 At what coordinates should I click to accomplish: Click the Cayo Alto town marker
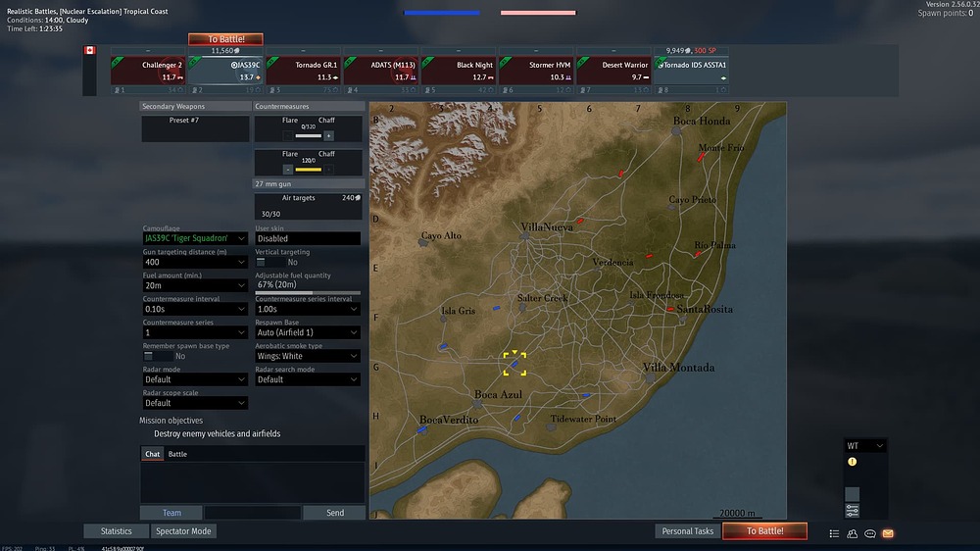[x=423, y=243]
